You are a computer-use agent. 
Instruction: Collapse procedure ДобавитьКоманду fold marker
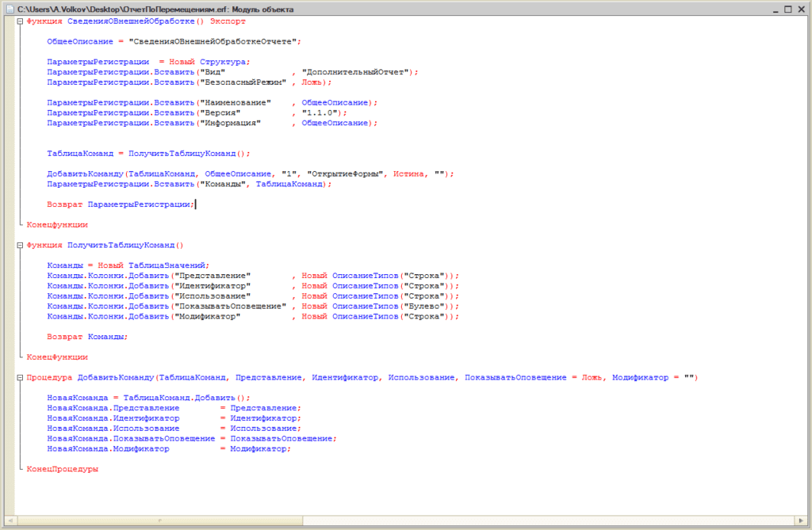[20, 378]
